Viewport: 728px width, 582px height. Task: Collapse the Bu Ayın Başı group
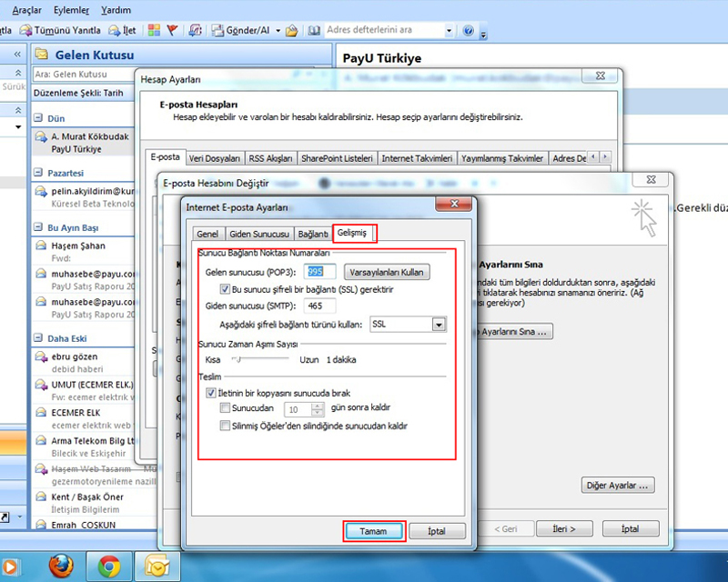coord(38,227)
